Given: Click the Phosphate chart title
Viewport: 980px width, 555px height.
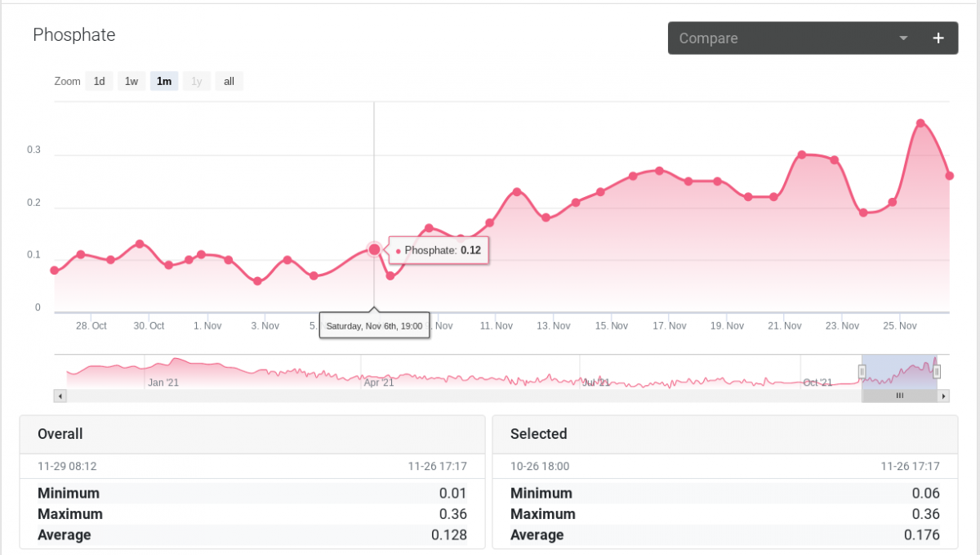Looking at the screenshot, I should click(74, 35).
